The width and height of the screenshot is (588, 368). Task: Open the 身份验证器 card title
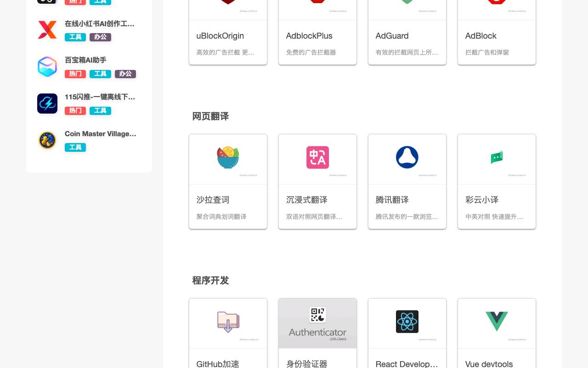(307, 364)
